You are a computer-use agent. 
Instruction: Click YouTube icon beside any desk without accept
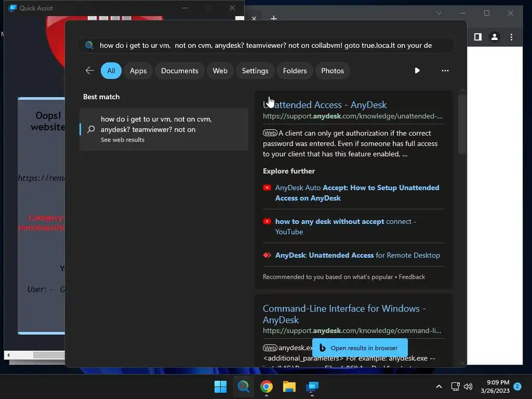(267, 221)
